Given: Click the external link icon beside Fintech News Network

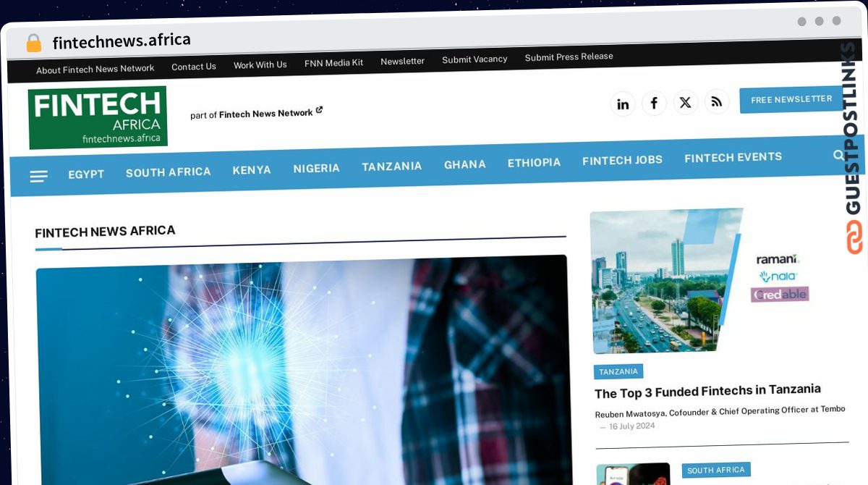Looking at the screenshot, I should click(319, 111).
